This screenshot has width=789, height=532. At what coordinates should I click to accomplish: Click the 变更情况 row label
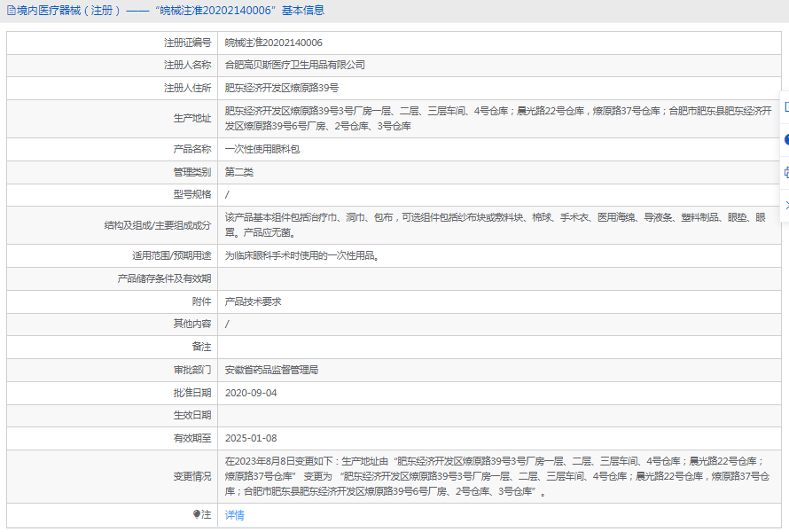tap(192, 476)
